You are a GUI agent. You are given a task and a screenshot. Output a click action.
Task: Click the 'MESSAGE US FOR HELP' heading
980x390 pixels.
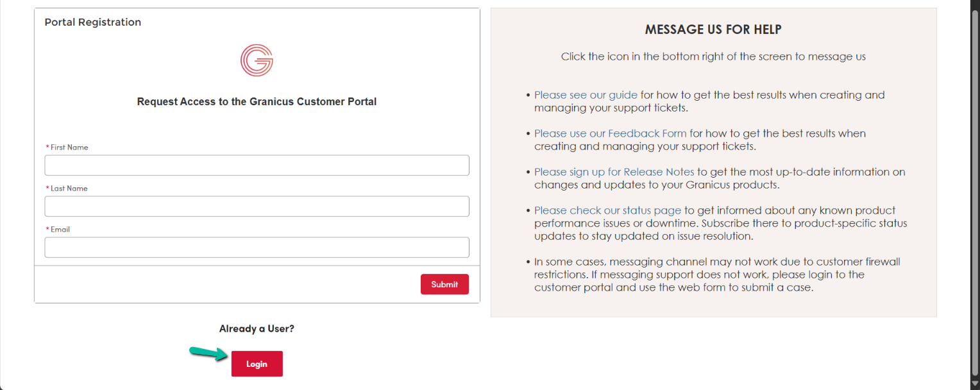713,30
